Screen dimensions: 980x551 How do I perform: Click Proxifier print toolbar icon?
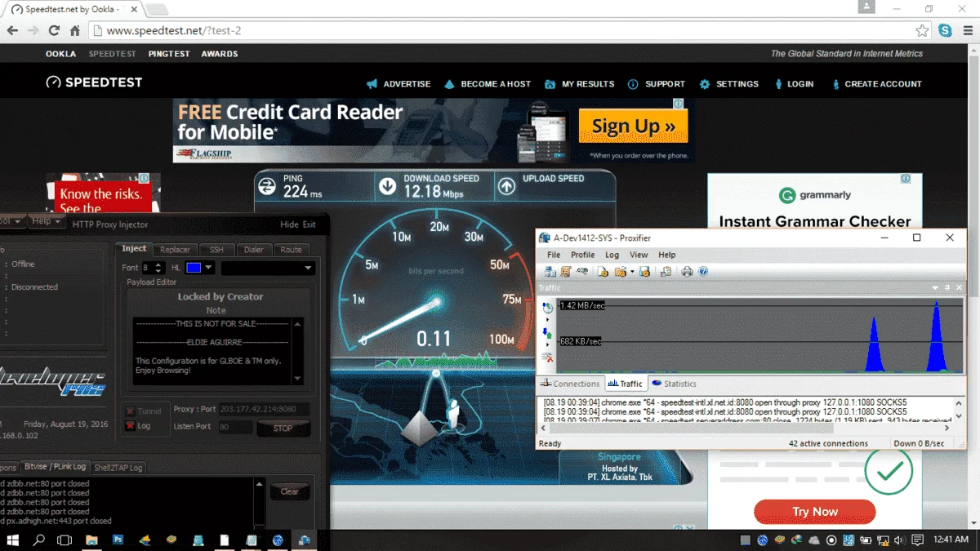[x=687, y=272]
